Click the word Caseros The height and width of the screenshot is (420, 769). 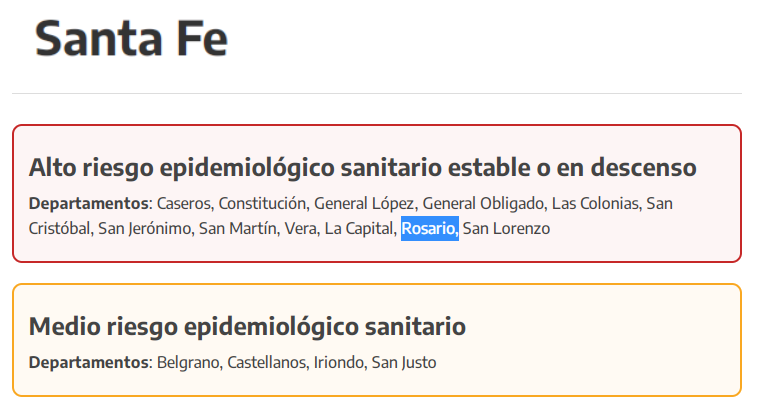click(x=184, y=203)
